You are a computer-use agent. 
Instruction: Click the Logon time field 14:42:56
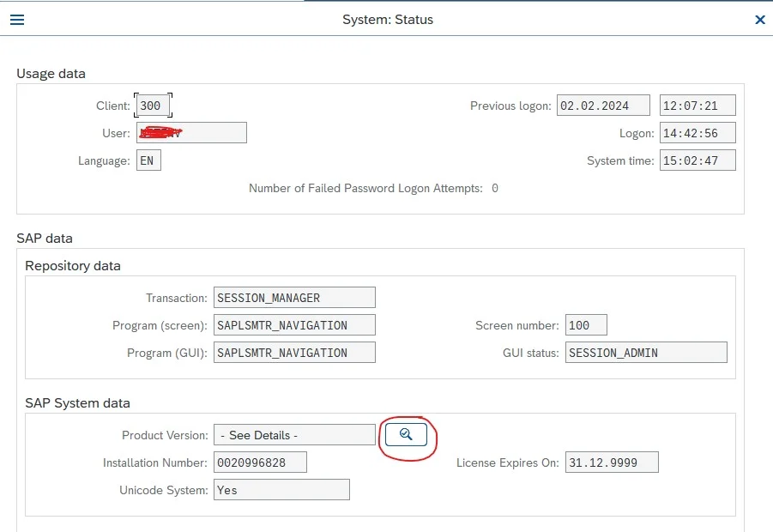coord(698,133)
